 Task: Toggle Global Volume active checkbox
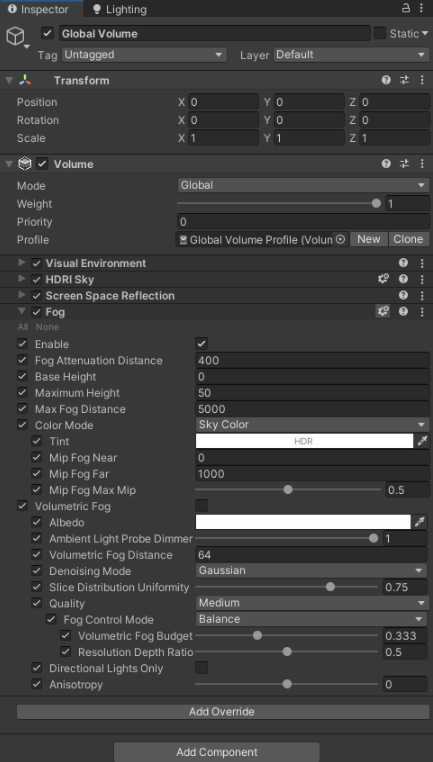click(47, 33)
